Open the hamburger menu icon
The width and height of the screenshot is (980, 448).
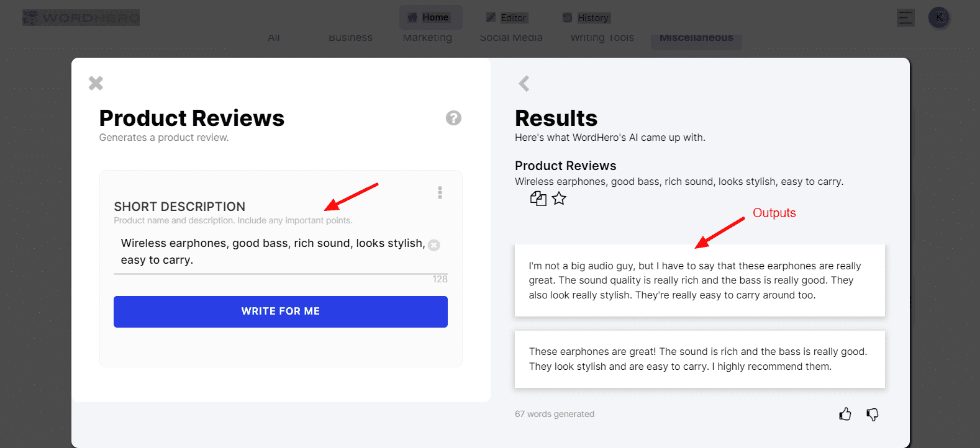[x=905, y=17]
